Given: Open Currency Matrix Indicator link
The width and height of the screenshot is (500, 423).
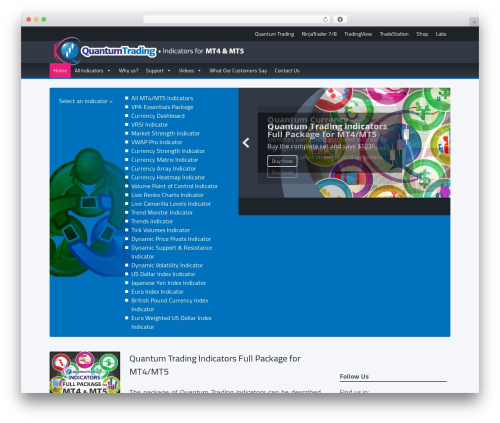Looking at the screenshot, I should click(x=164, y=160).
